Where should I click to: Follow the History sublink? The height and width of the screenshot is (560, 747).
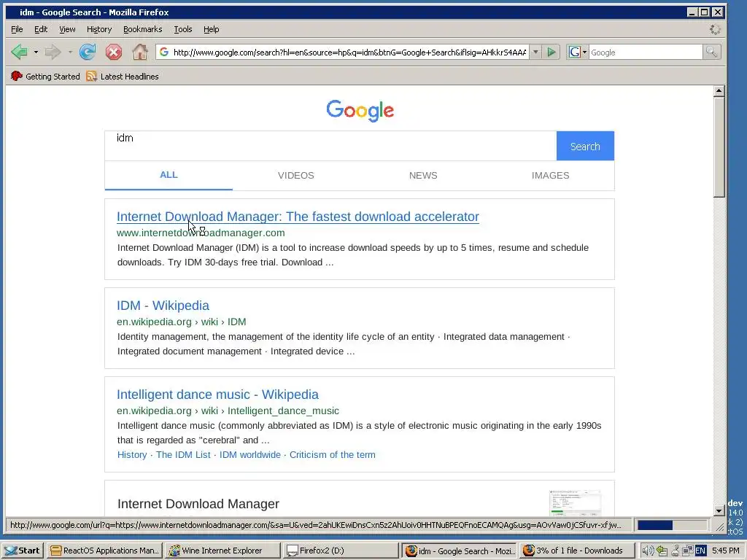pos(132,455)
